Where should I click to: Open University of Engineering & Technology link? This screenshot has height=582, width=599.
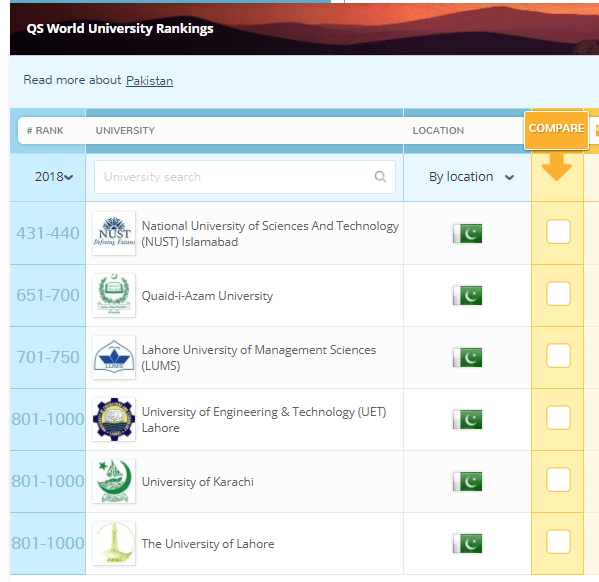click(x=264, y=420)
